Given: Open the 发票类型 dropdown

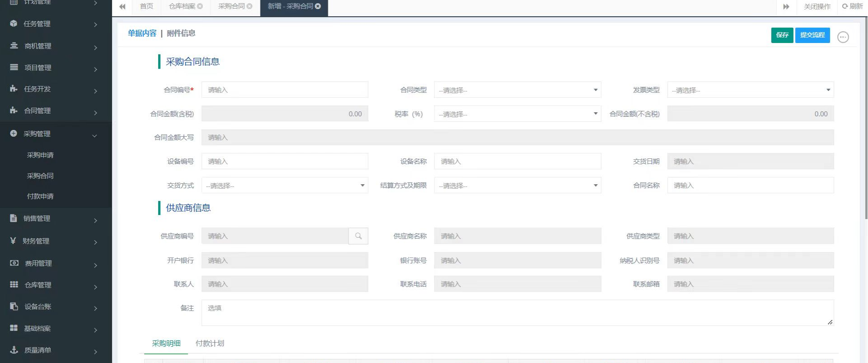Looking at the screenshot, I should coord(750,90).
